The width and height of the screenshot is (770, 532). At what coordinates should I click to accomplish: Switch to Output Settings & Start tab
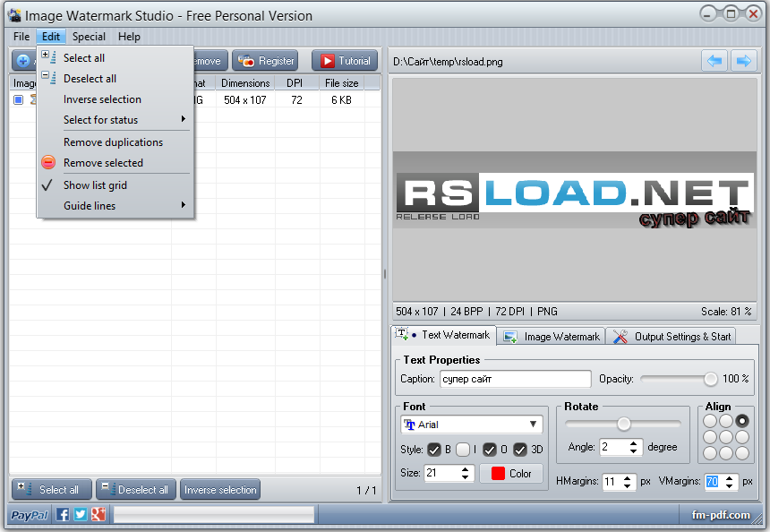(672, 337)
